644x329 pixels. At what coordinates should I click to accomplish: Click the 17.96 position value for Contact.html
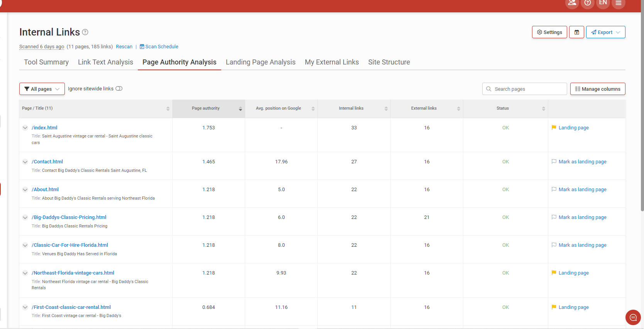pos(281,162)
